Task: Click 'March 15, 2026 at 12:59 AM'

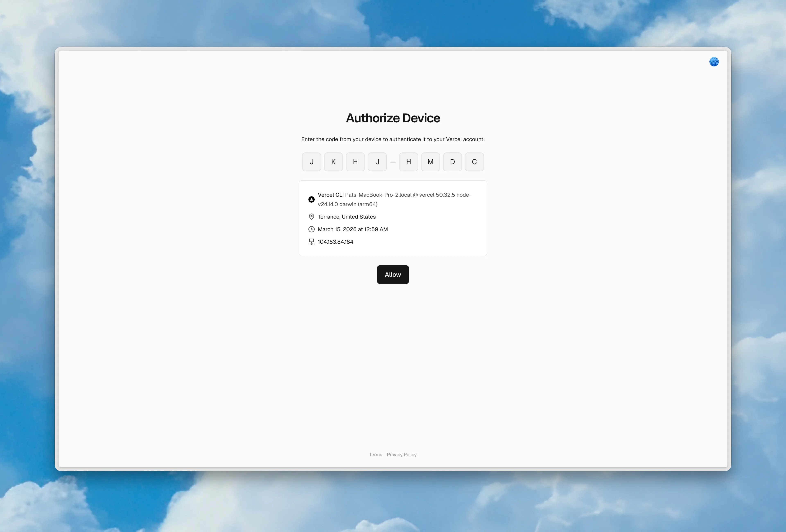Action: coord(353,229)
